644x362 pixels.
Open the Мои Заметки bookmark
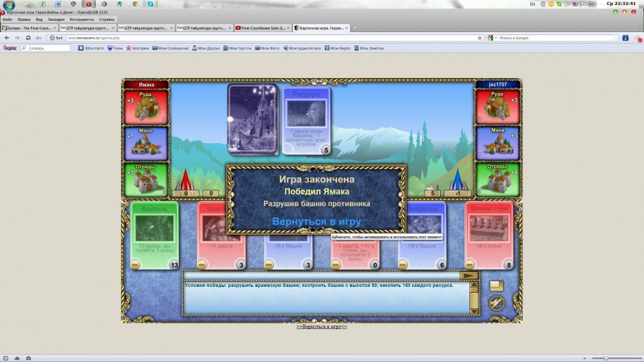coord(369,48)
